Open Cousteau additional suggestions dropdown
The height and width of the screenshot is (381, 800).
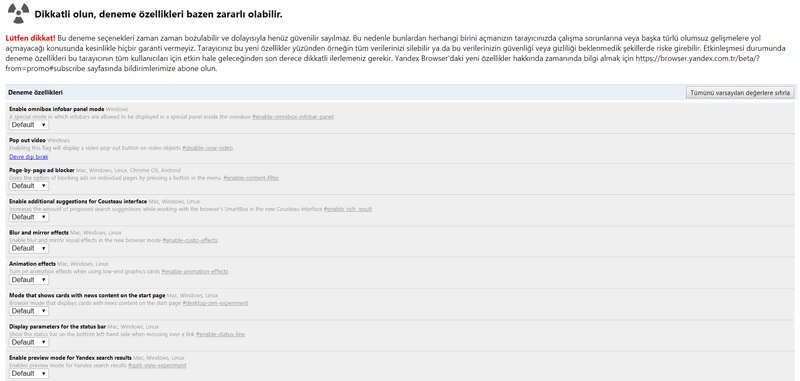pyautogui.click(x=29, y=217)
